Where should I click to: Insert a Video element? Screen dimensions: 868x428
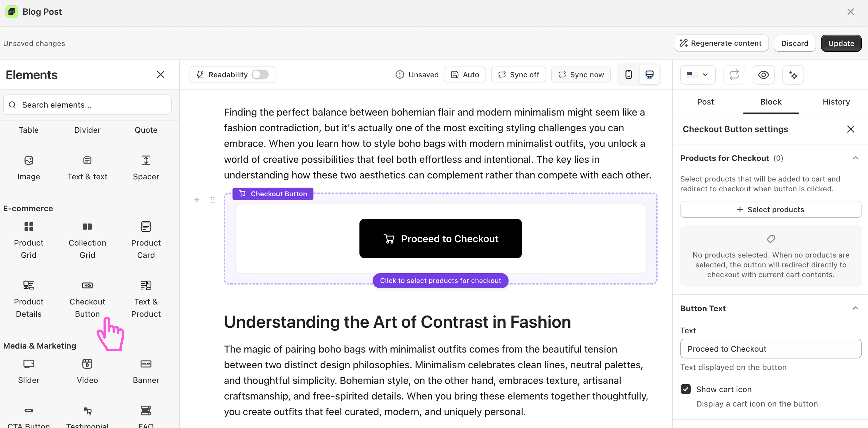(x=87, y=371)
